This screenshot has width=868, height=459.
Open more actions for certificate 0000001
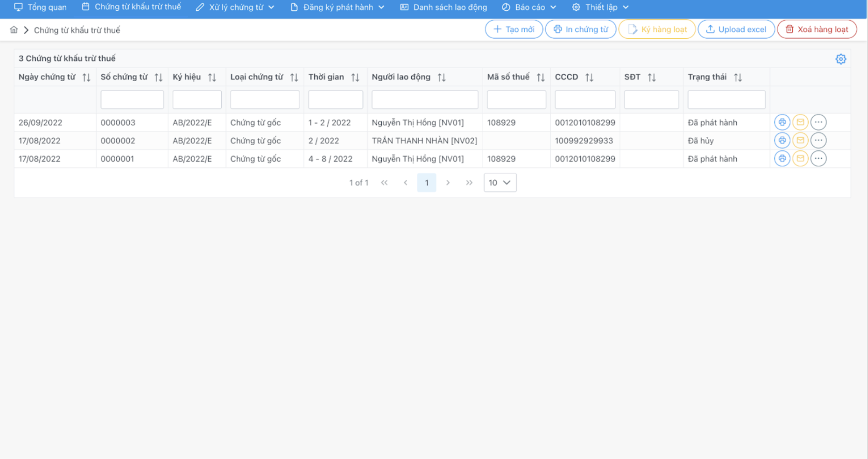point(818,159)
